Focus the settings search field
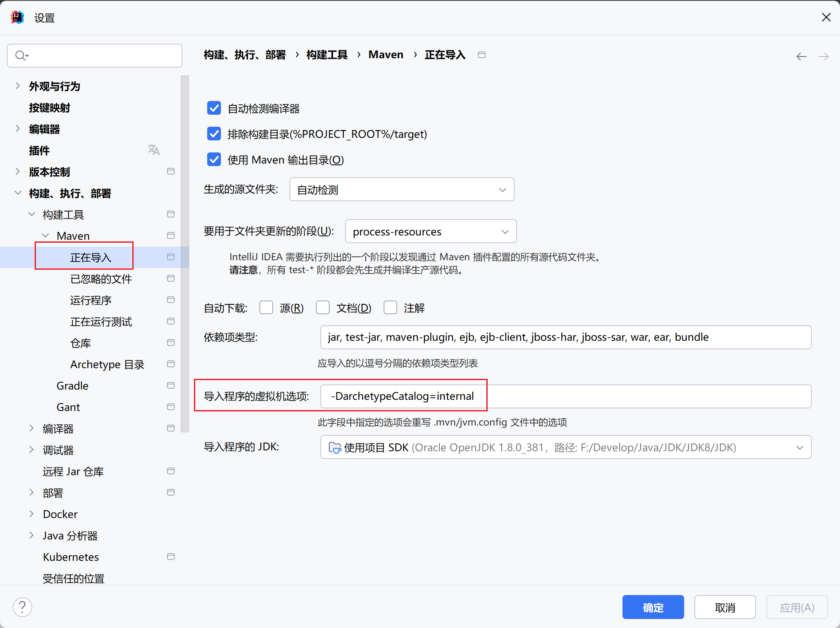 coord(95,56)
